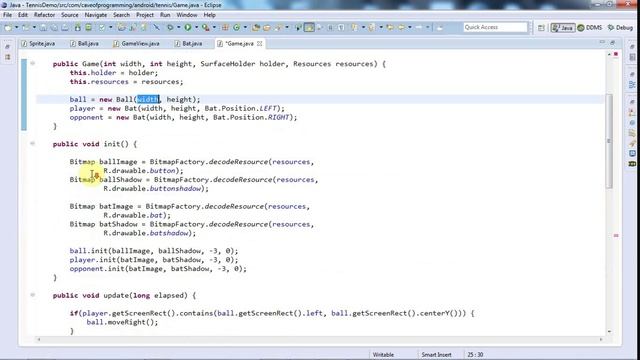The height and width of the screenshot is (360, 640).
Task: Collapse the init() method fold marker
Action: pyautogui.click(x=33, y=143)
